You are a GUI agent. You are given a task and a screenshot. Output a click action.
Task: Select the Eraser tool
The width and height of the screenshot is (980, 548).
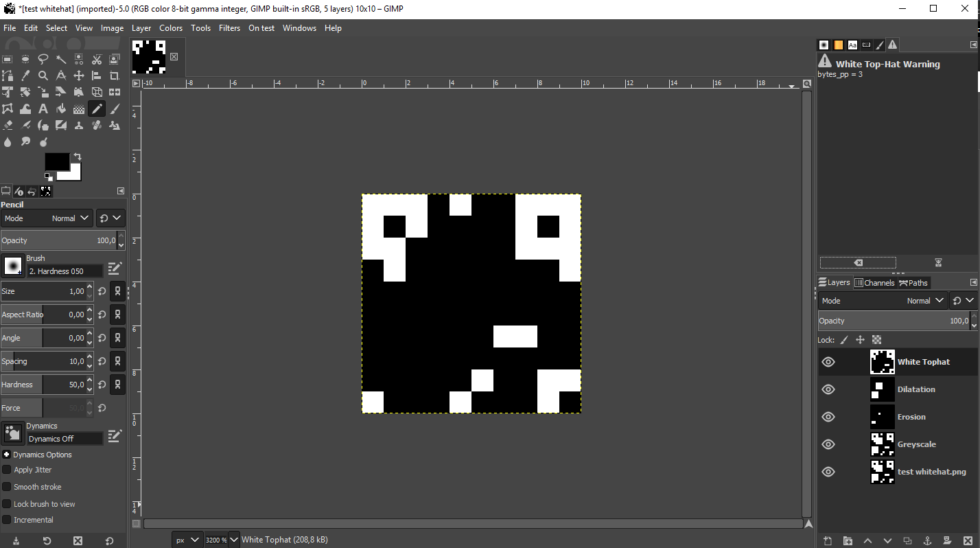point(8,125)
